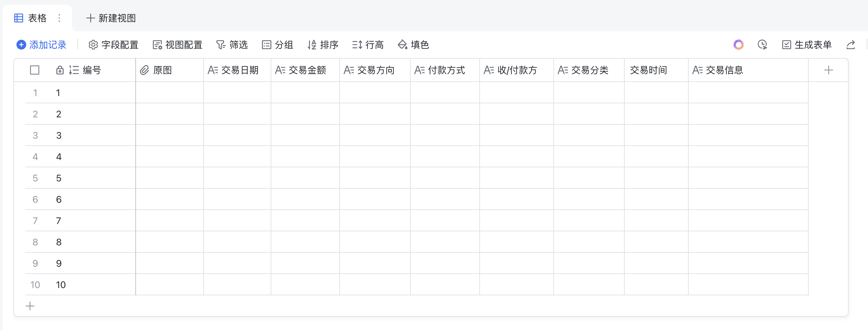
Task: Open the 筛选 filter options
Action: pyautogui.click(x=232, y=45)
